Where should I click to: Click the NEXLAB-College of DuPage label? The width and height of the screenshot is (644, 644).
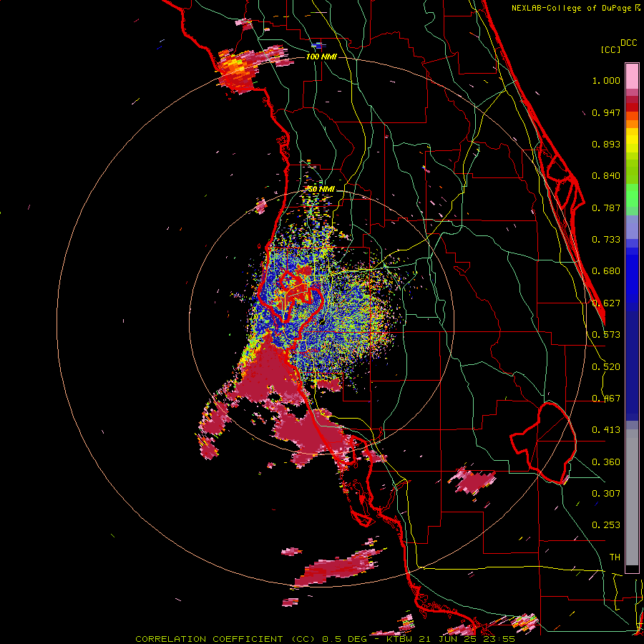click(572, 8)
